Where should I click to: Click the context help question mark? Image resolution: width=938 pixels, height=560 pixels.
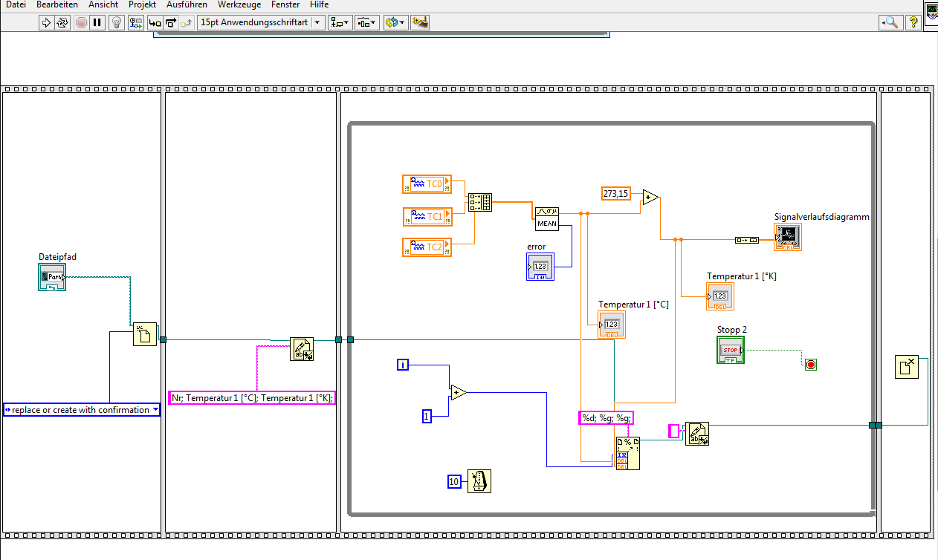click(x=913, y=22)
